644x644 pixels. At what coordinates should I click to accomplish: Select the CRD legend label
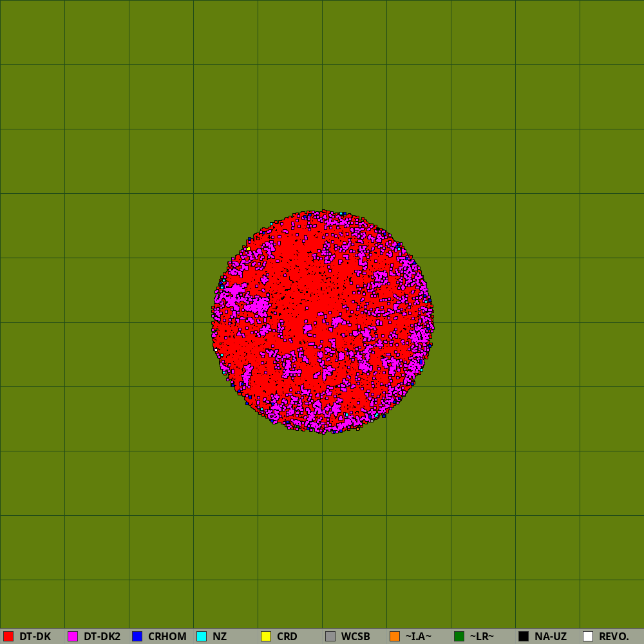click(x=287, y=637)
